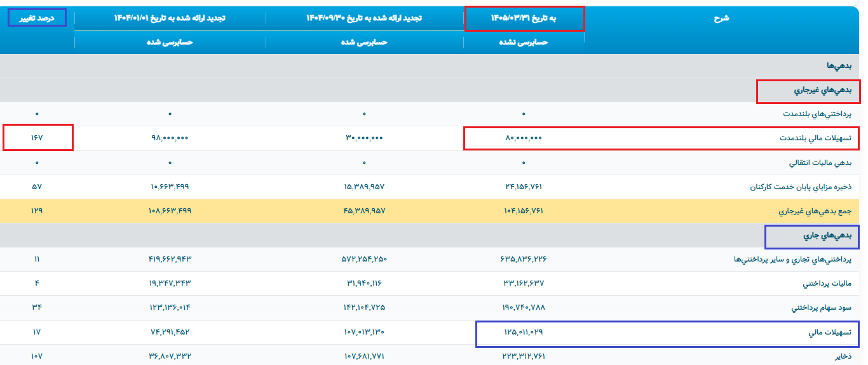
Task: Select the 167 percent change cell
Action: (x=37, y=138)
